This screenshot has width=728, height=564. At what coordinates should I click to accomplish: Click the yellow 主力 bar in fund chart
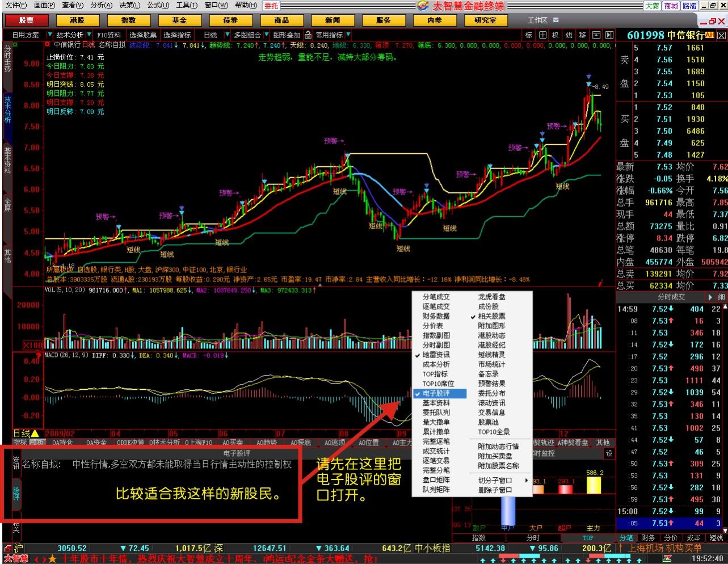(594, 485)
